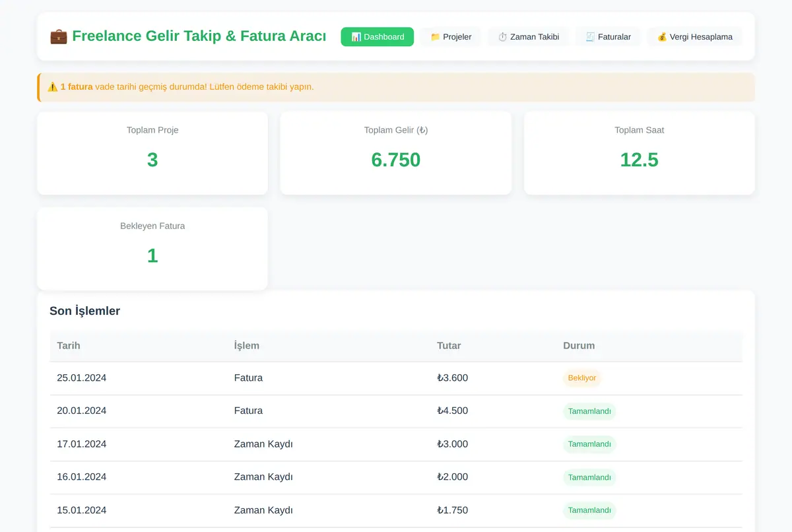Click the "Toplam Proje" card label
The height and width of the screenshot is (532, 792).
(x=152, y=130)
